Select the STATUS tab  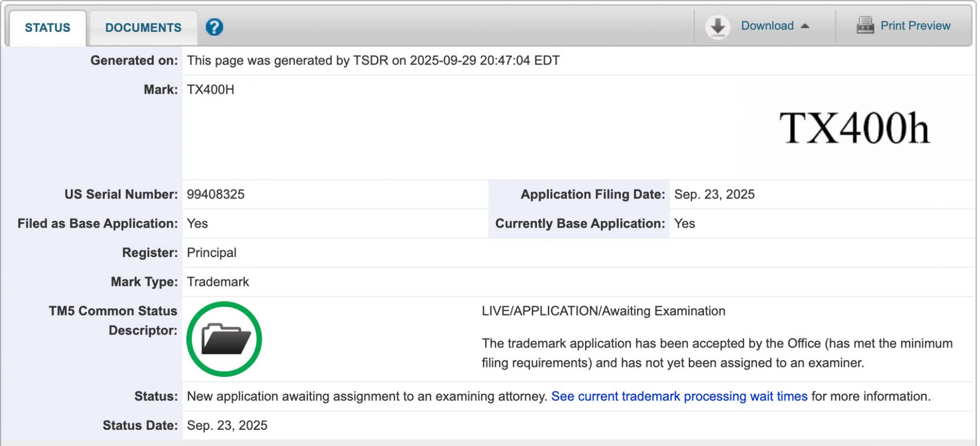point(47,28)
